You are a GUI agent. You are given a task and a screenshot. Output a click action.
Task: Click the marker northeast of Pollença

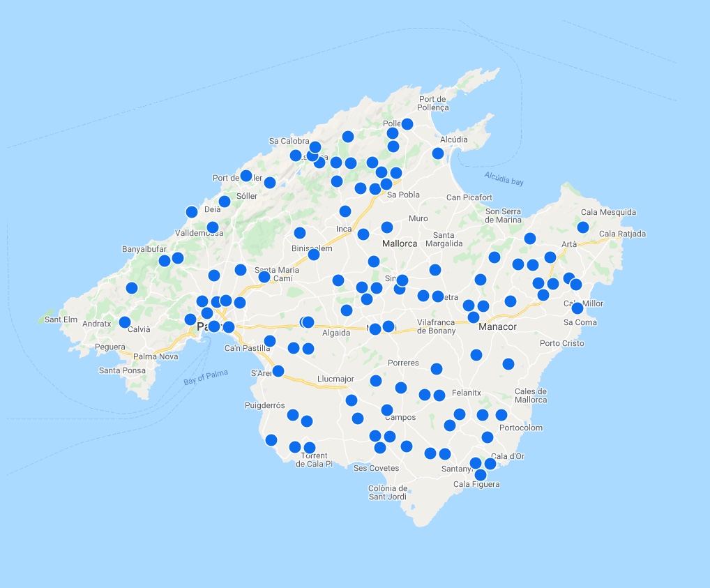pyautogui.click(x=407, y=124)
